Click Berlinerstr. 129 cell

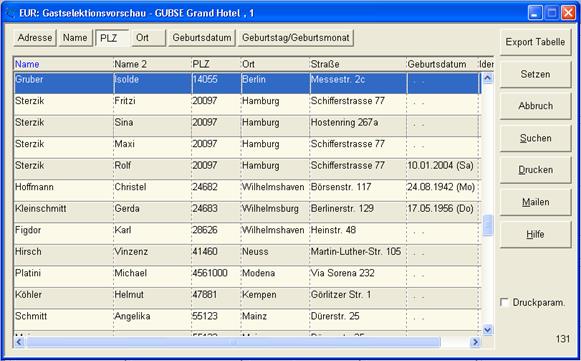[x=358, y=212]
